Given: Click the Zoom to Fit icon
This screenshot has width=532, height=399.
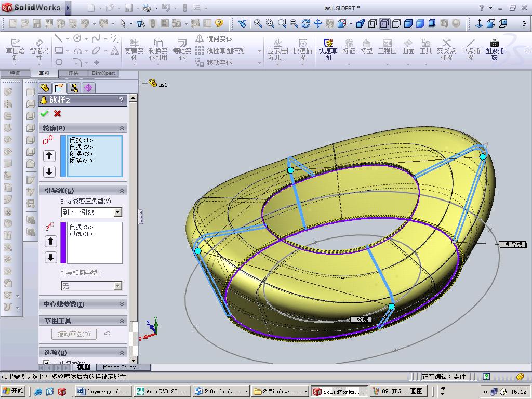Looking at the screenshot, I should tap(258, 23).
